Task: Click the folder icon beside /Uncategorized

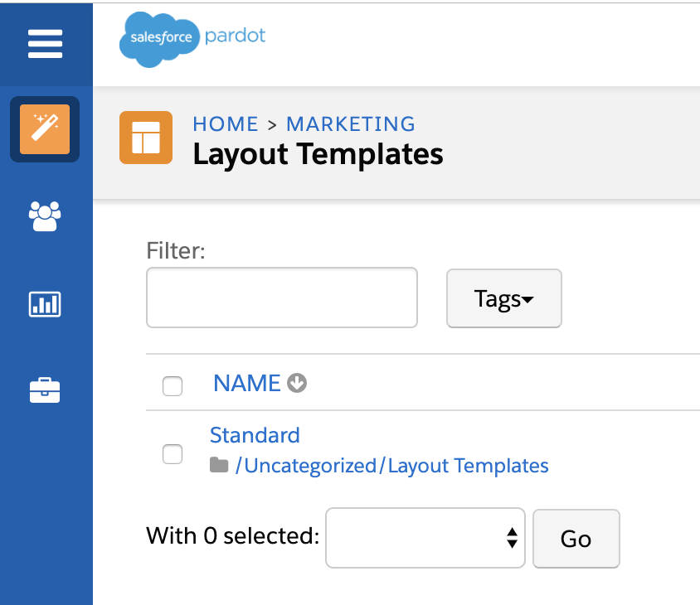Action: (219, 465)
